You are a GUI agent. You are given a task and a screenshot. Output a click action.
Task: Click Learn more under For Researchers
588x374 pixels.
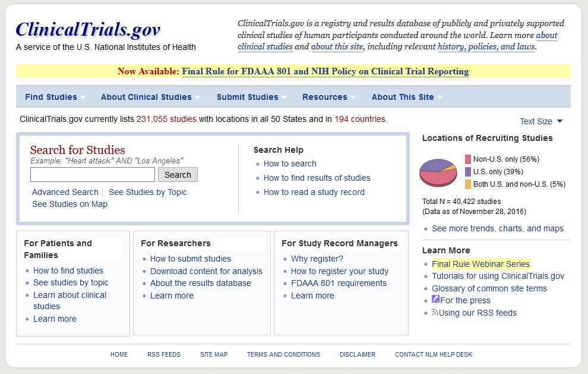tap(172, 296)
